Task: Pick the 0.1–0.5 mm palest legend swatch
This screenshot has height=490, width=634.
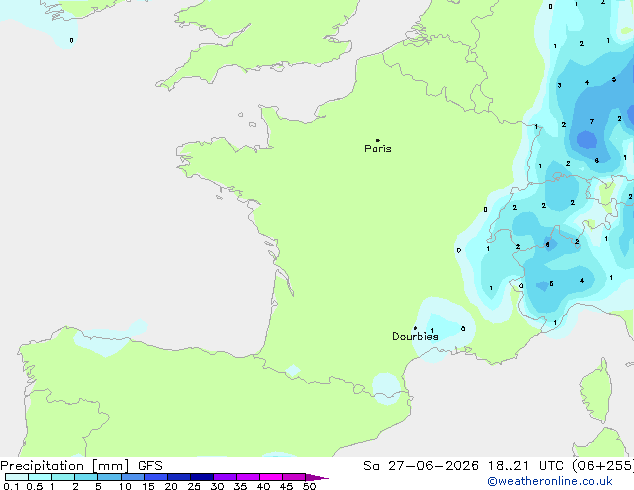Action: 17,477
